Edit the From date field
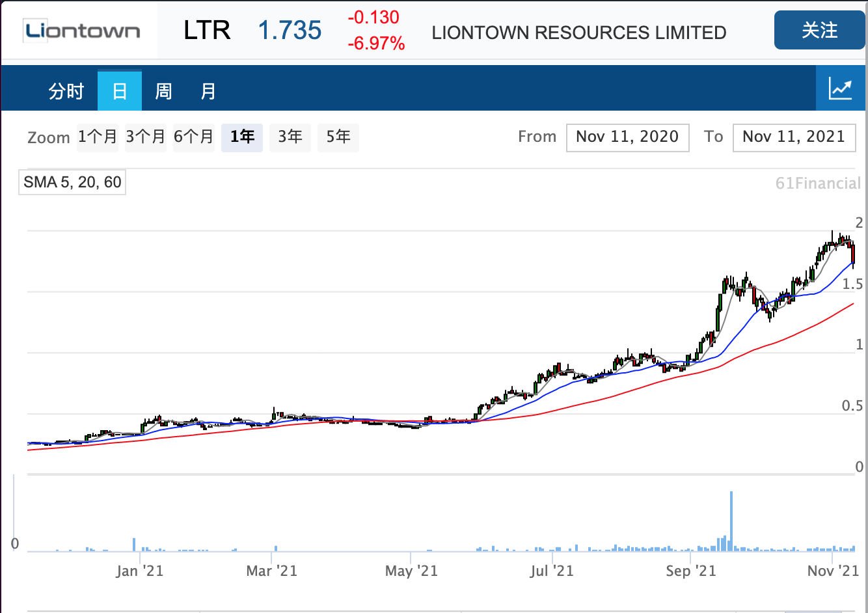The width and height of the screenshot is (868, 613). click(628, 137)
